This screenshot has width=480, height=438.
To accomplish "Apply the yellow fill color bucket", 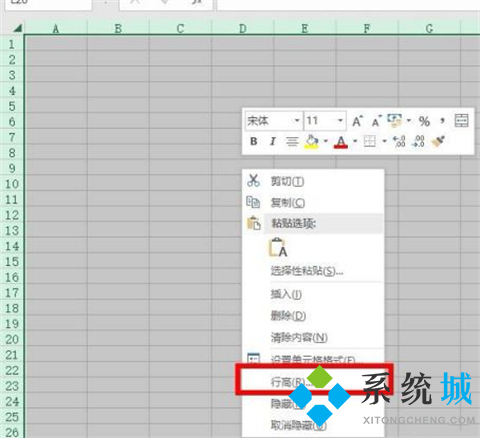I will pos(312,142).
